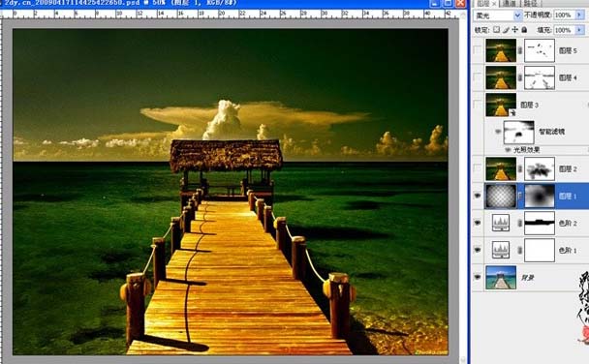
Task: Click the smart object thumbnail of 图层 3
Action: 501,105
